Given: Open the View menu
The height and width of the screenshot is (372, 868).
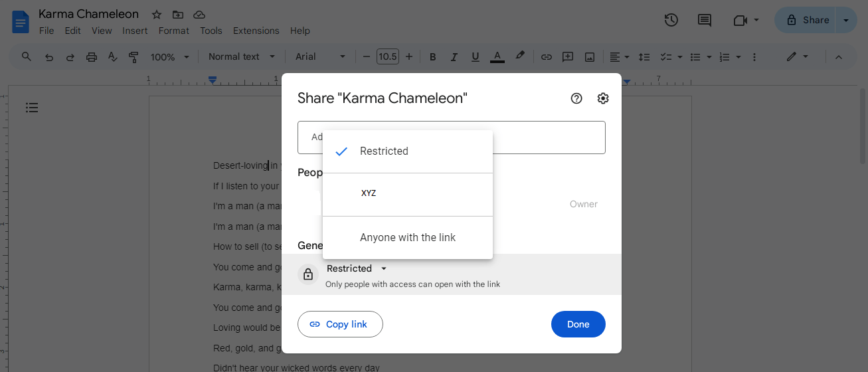Looking at the screenshot, I should [102, 31].
